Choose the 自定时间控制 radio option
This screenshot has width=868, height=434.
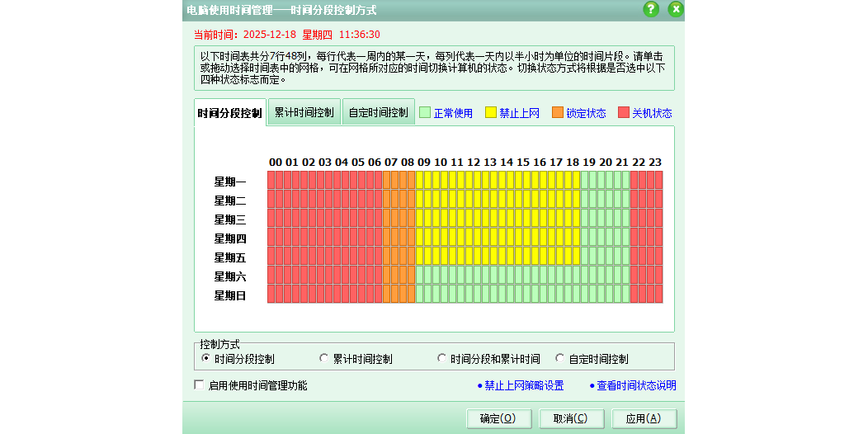tap(560, 359)
